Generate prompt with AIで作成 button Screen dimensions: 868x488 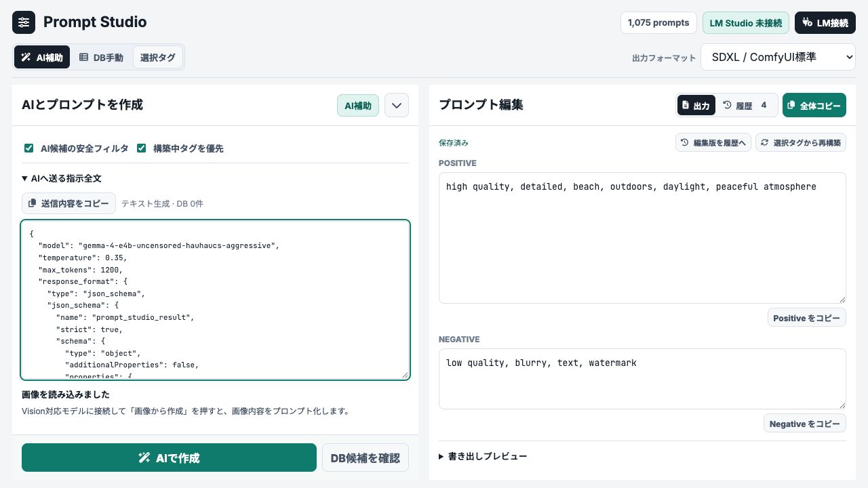pos(169,457)
